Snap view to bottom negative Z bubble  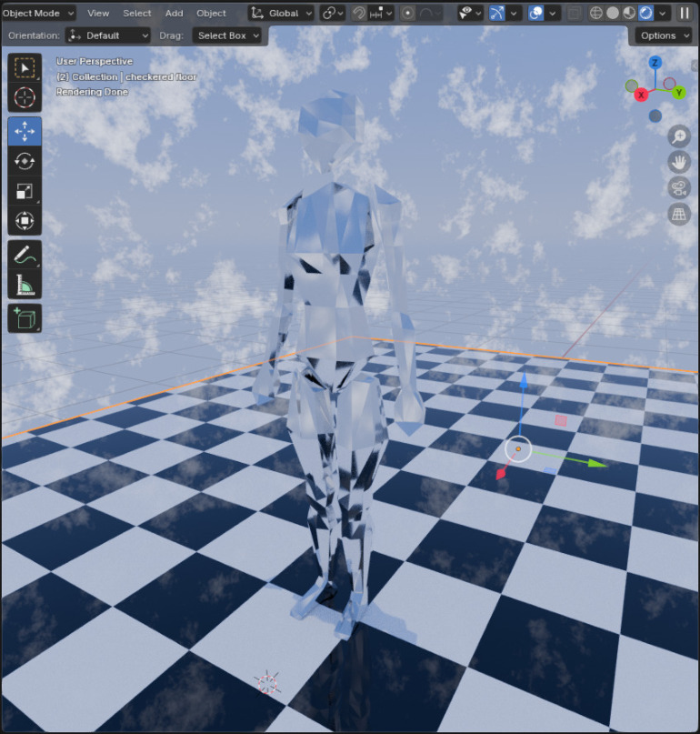click(x=655, y=116)
